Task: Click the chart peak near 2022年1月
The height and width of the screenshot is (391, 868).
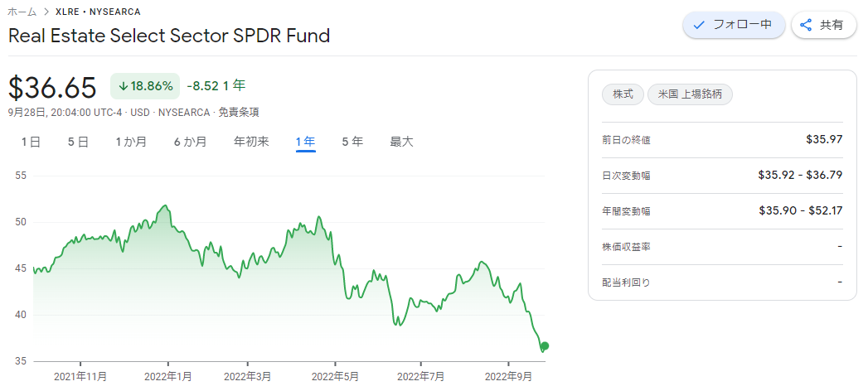Action: [x=164, y=205]
